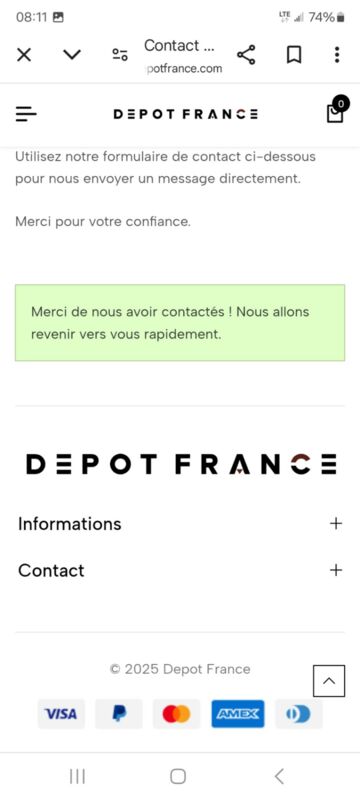
Task: Open the hamburger navigation menu
Action: pyautogui.click(x=26, y=114)
